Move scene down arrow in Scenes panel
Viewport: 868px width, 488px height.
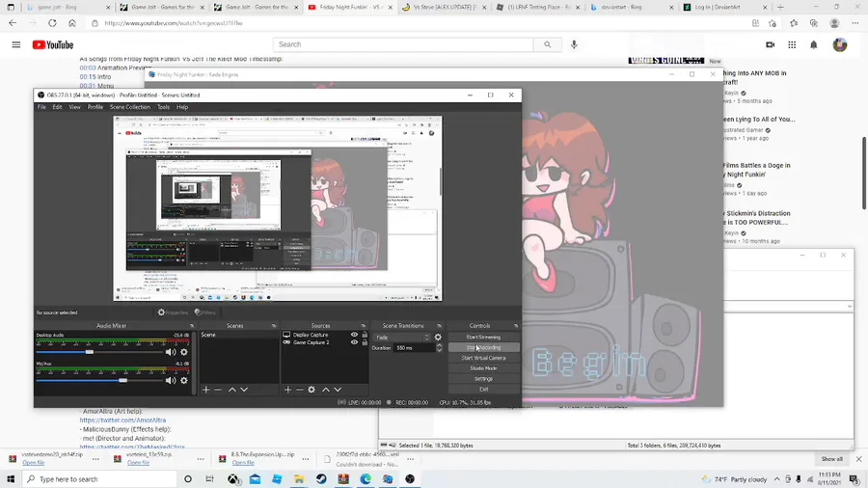tap(244, 390)
